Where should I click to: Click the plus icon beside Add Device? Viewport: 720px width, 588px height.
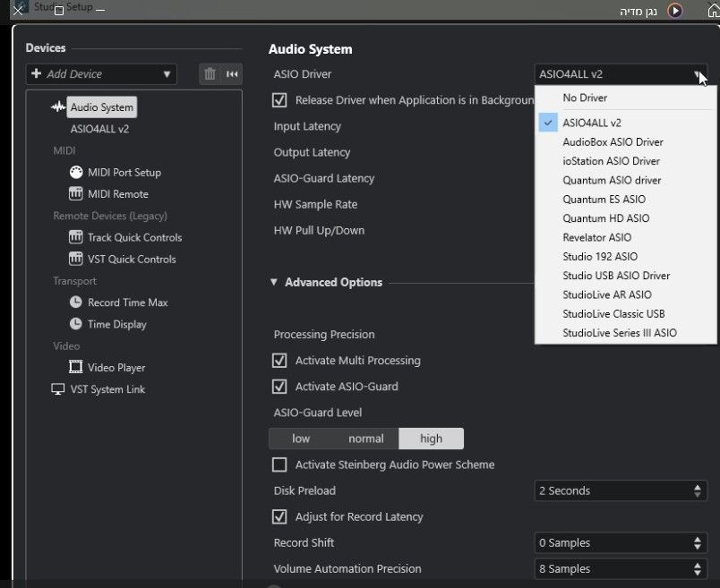(37, 73)
